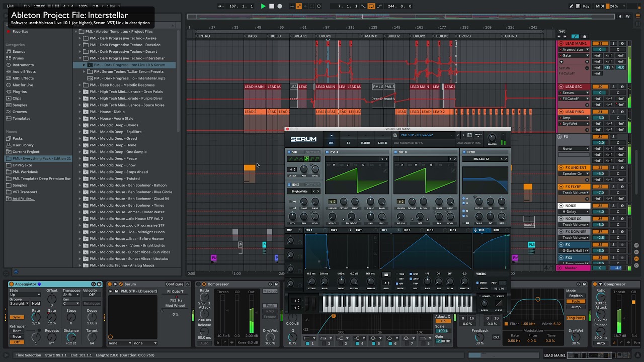This screenshot has height=362, width=644.
Task: Select next filter type after MG Low 12
Action: 506,159
